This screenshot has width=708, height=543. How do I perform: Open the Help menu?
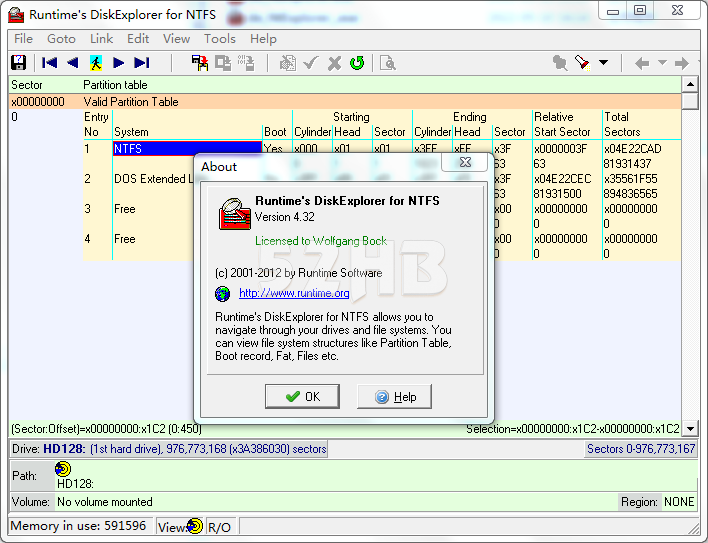(263, 39)
